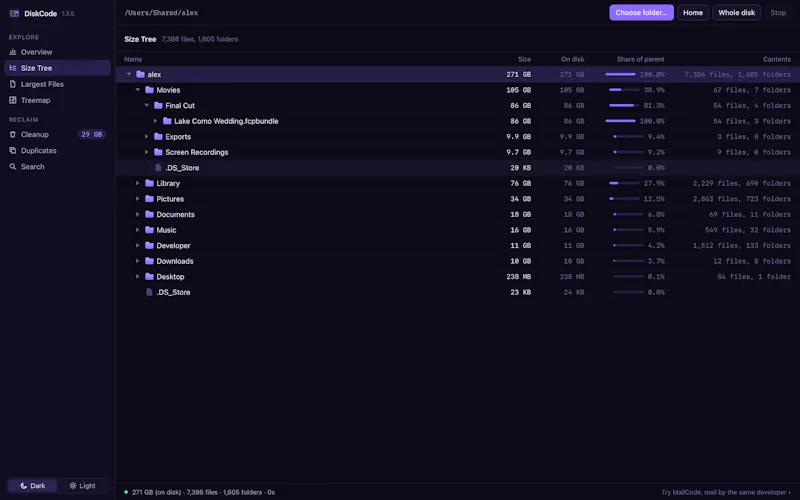The height and width of the screenshot is (500, 800).
Task: Expand the Developer folder
Action: 138,245
